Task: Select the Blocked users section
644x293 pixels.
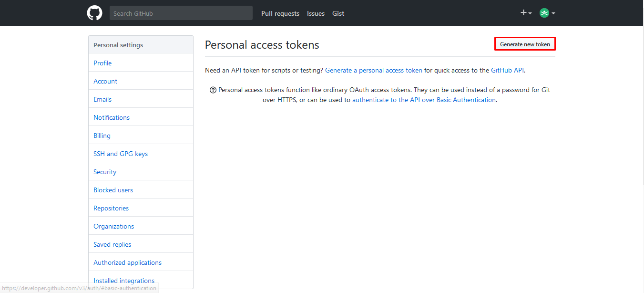Action: tap(113, 189)
